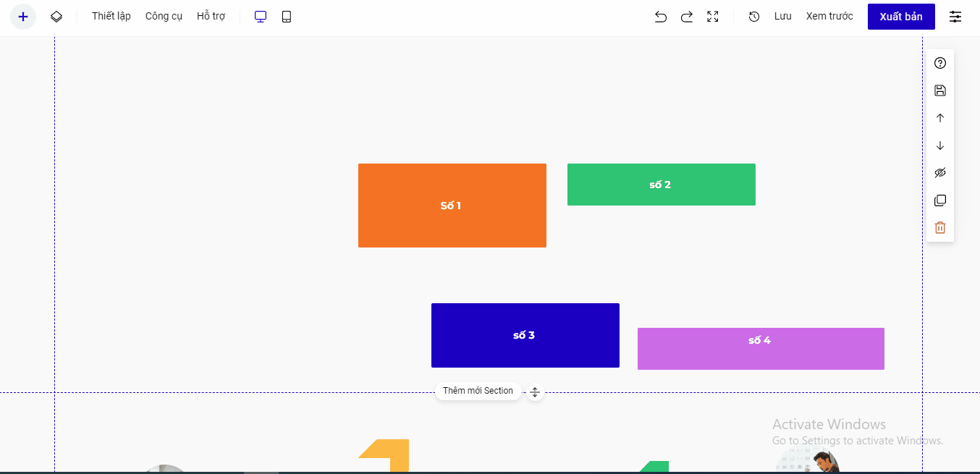
Task: Open the sliders settings icon
Action: pos(955,17)
